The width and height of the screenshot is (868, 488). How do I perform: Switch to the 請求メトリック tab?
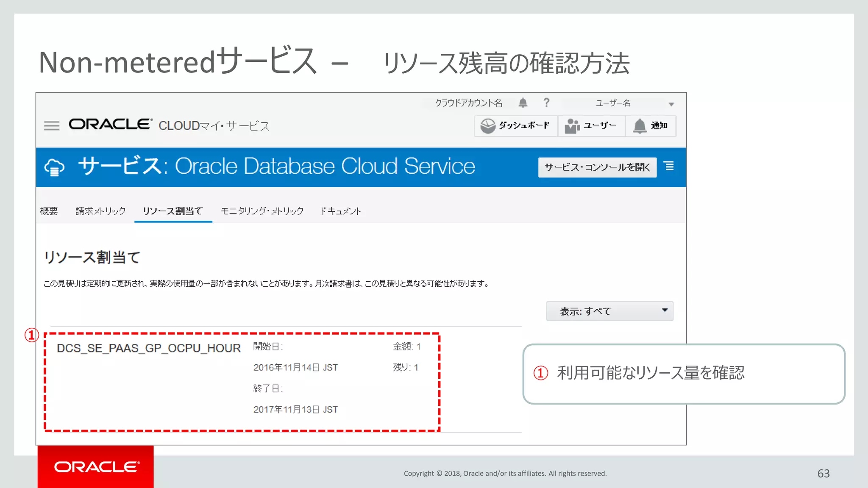click(100, 211)
